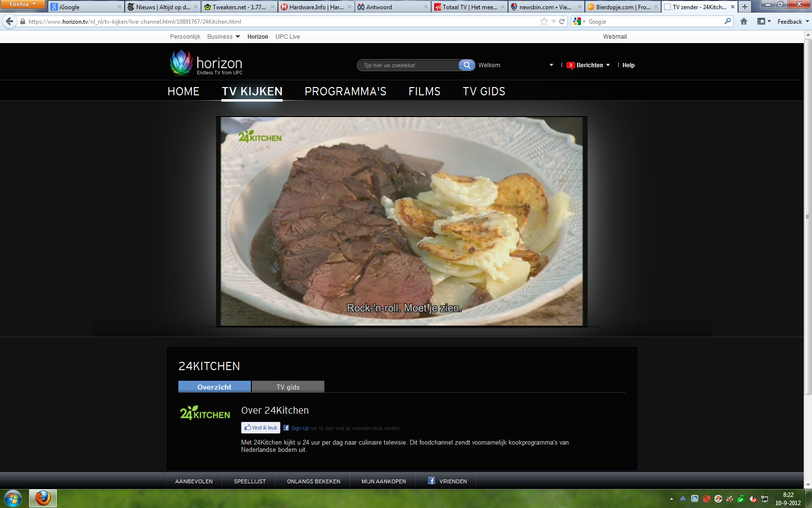Click the Facebook icon beside Sign Up
The height and width of the screenshot is (508, 812).
(286, 428)
